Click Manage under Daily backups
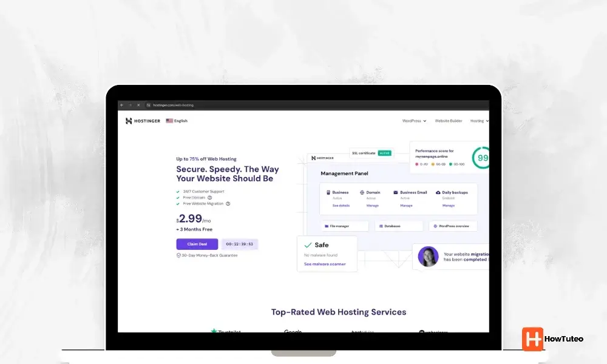The width and height of the screenshot is (607, 364). (449, 206)
